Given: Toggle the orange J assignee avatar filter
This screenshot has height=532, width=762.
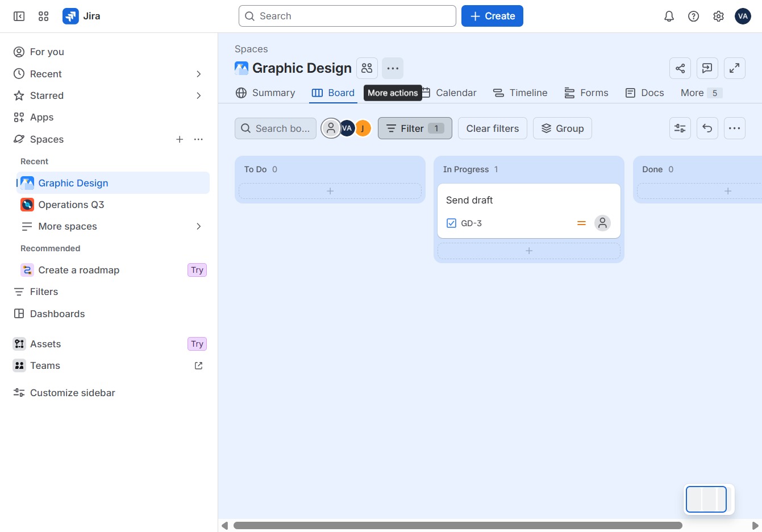Looking at the screenshot, I should point(363,128).
